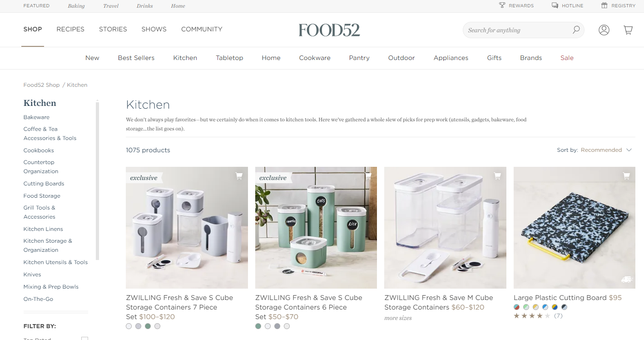
Task: Focus the Search for anything field
Action: [x=517, y=30]
